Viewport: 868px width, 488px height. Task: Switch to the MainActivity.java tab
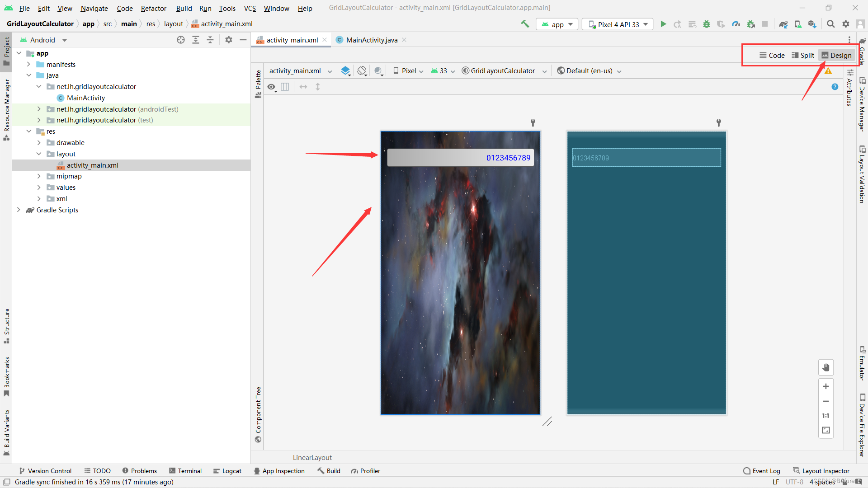(371, 40)
